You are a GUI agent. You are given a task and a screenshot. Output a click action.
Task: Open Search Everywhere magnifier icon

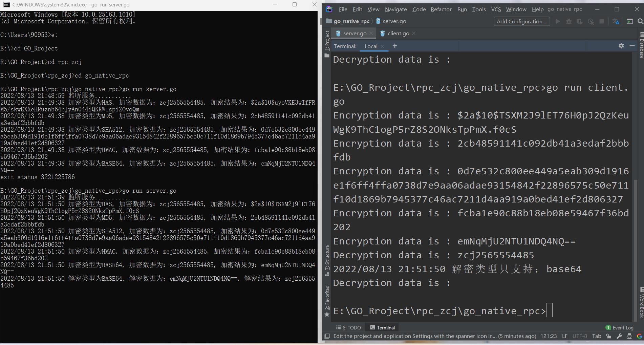pos(640,22)
